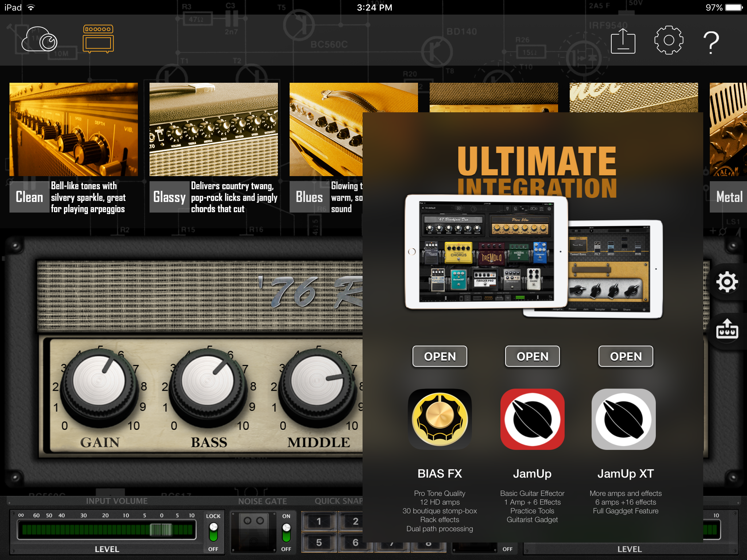The width and height of the screenshot is (747, 560).
Task: Open help question mark icon
Action: point(711,42)
